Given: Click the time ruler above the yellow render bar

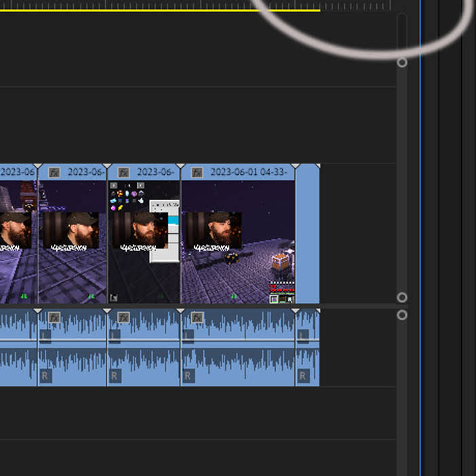Looking at the screenshot, I should click(x=195, y=4).
